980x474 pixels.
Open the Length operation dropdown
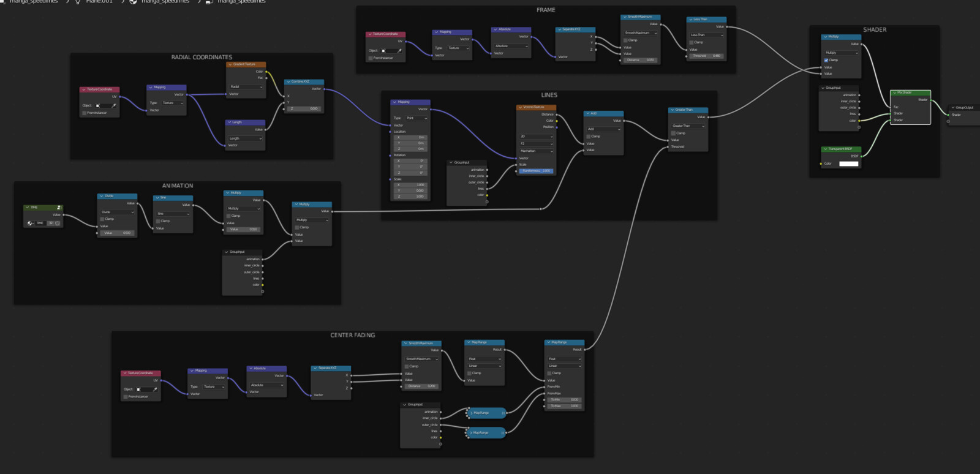(x=246, y=138)
